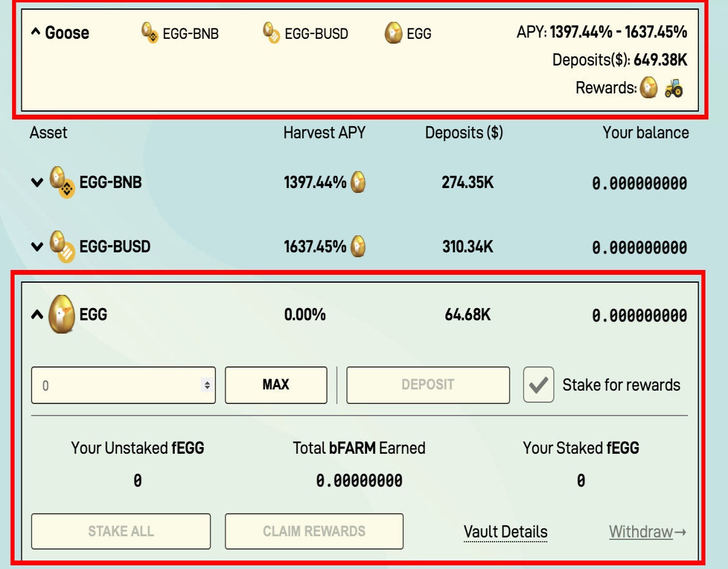Expand the EGG-BNB asset row
728x569 pixels.
pos(37,183)
